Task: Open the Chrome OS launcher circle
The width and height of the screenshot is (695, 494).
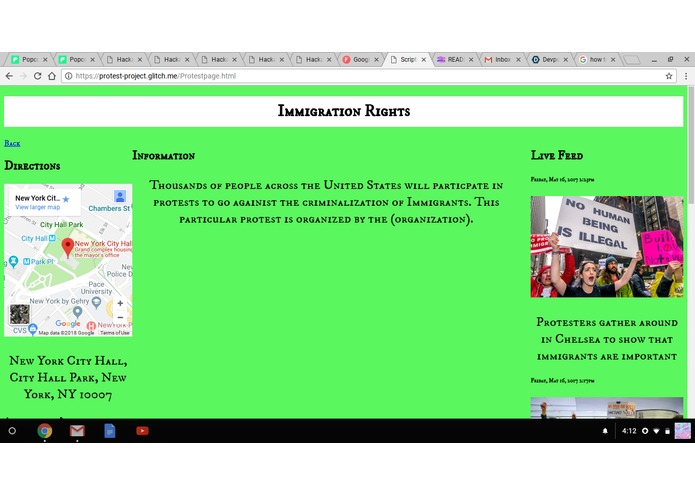Action: [x=12, y=431]
